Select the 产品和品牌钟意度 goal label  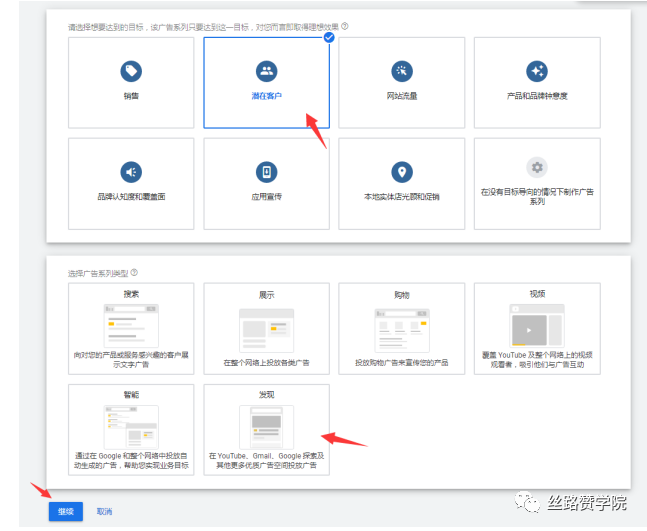tap(537, 96)
